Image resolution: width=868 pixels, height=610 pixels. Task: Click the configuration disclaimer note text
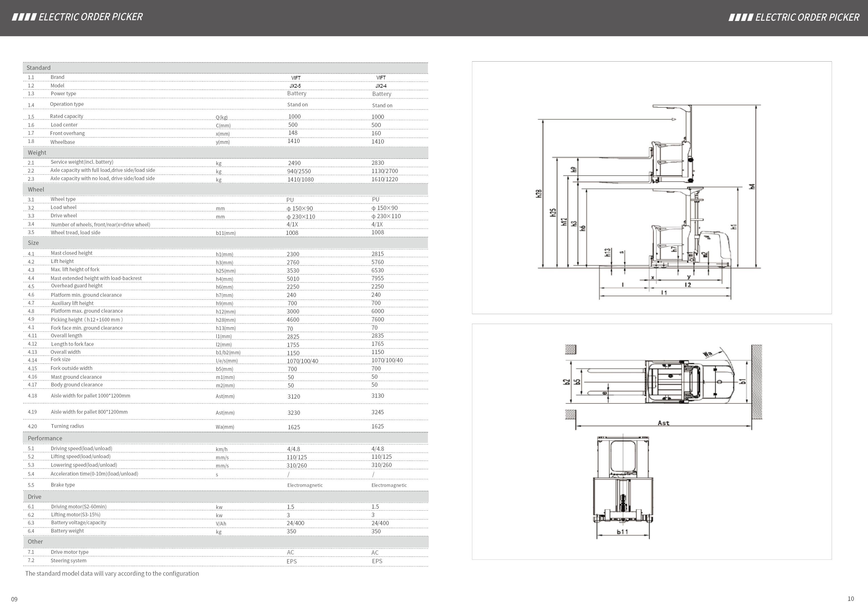pyautogui.click(x=112, y=573)
